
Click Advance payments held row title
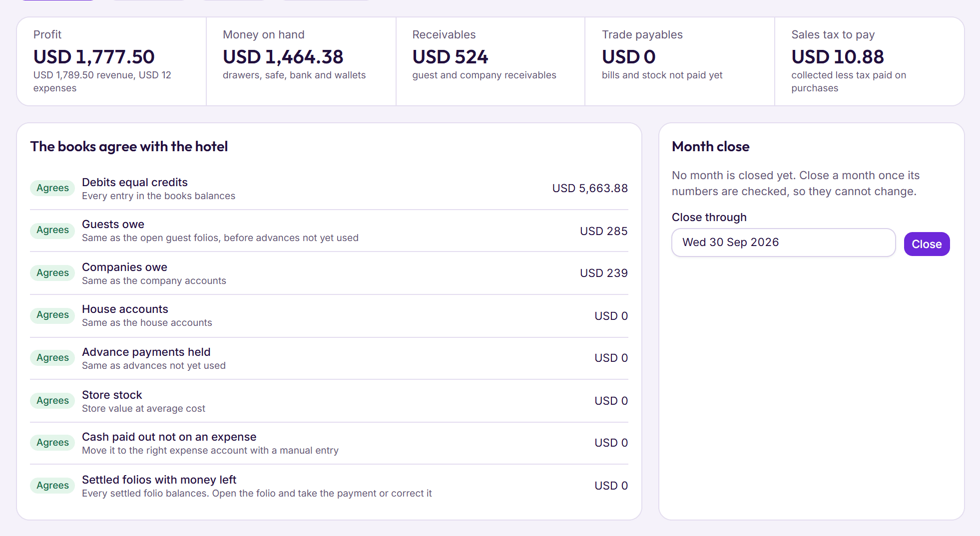tap(146, 352)
